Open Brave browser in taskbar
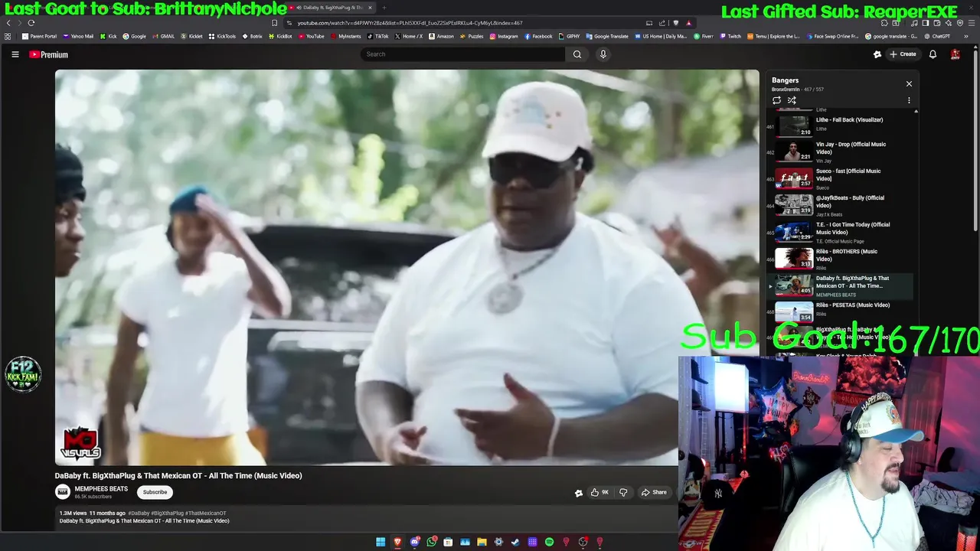 [397, 542]
